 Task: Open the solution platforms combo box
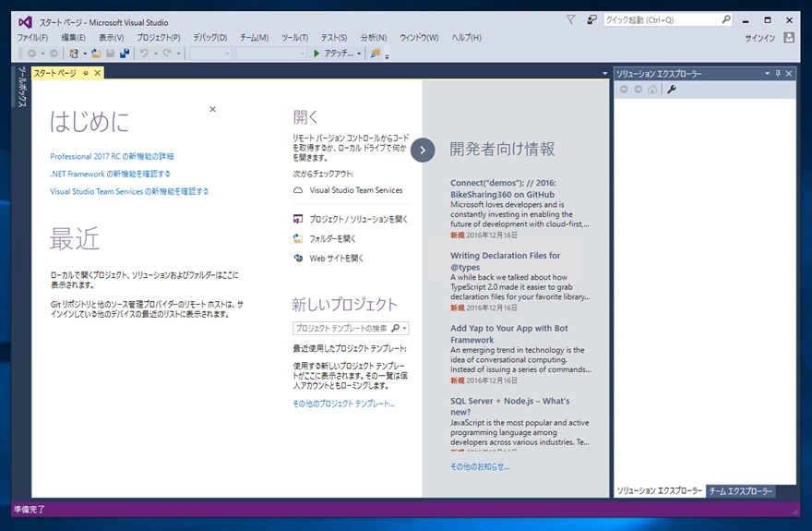click(271, 54)
